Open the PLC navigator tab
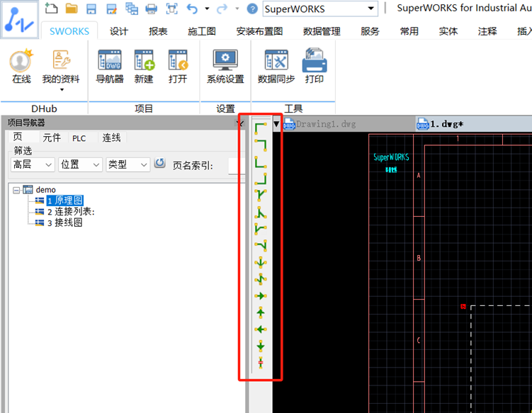 (79, 138)
